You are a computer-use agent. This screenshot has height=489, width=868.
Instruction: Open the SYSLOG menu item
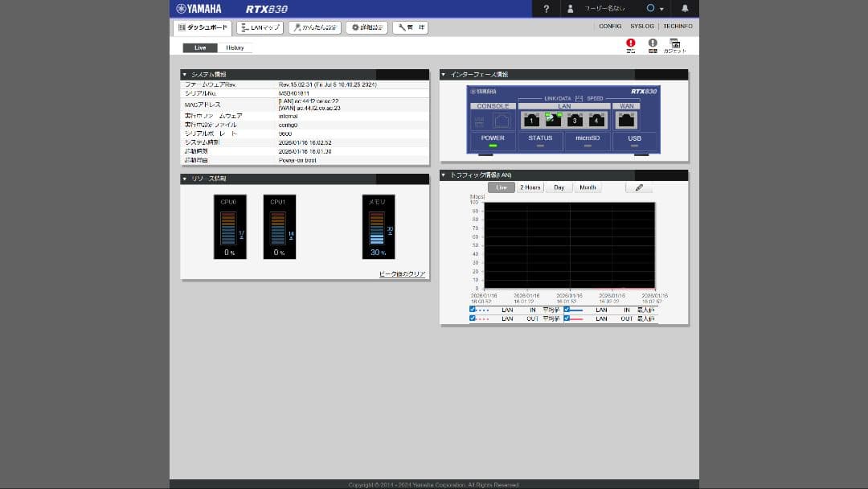[643, 27]
